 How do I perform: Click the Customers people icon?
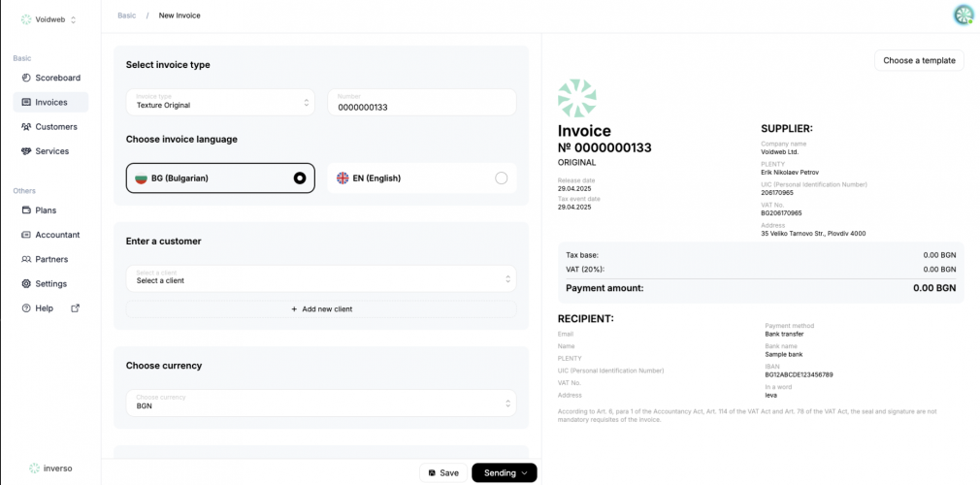[x=26, y=127]
